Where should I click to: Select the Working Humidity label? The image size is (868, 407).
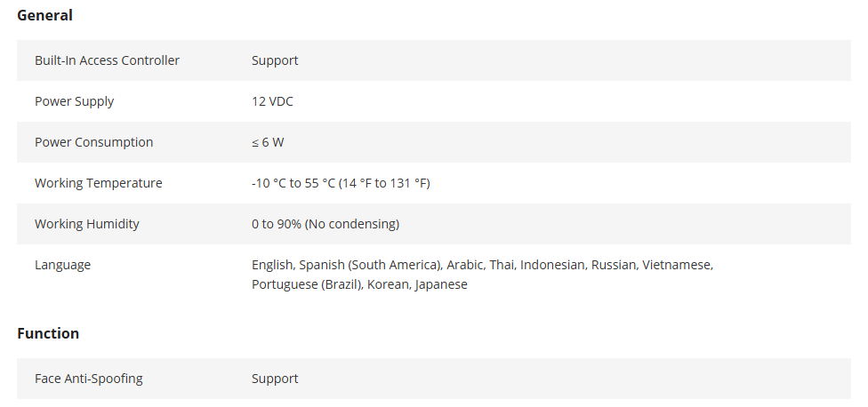[87, 224]
